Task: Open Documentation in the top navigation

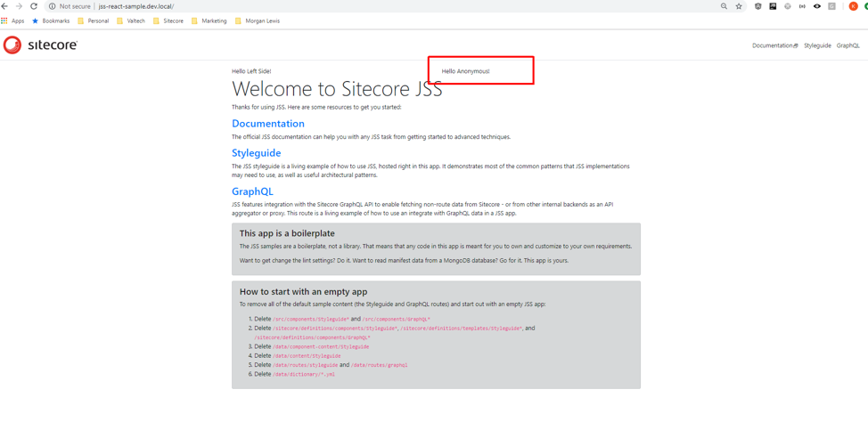Action: pos(774,45)
